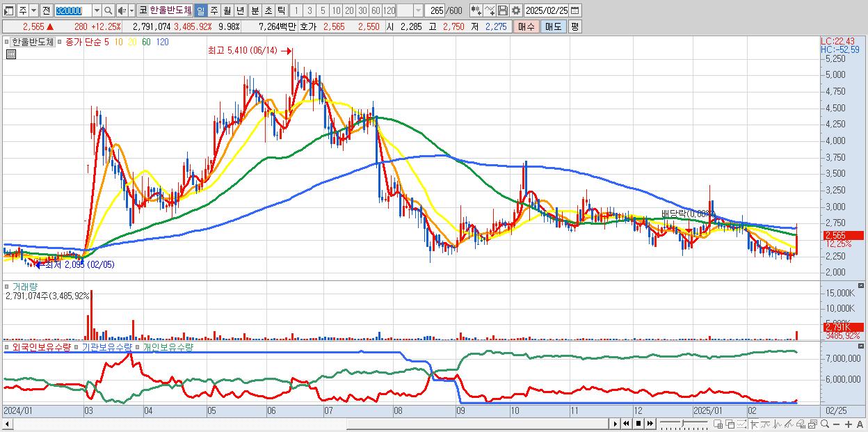Select interval 120 in top toolbar

[x=389, y=10]
